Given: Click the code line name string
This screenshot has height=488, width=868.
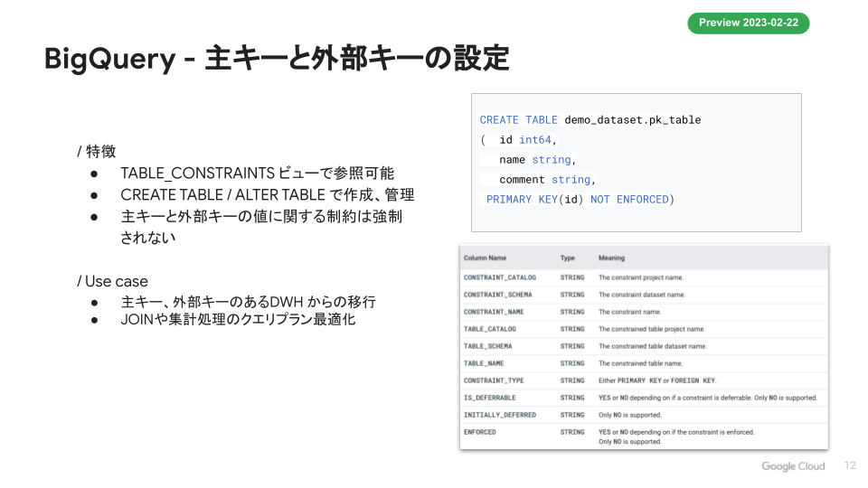Looking at the screenshot, I should tap(537, 160).
